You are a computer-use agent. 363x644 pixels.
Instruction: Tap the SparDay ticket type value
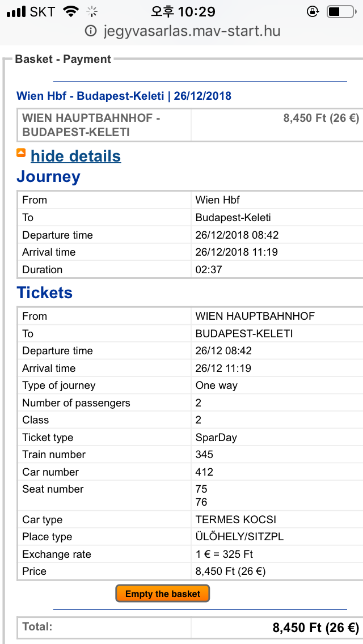point(216,438)
